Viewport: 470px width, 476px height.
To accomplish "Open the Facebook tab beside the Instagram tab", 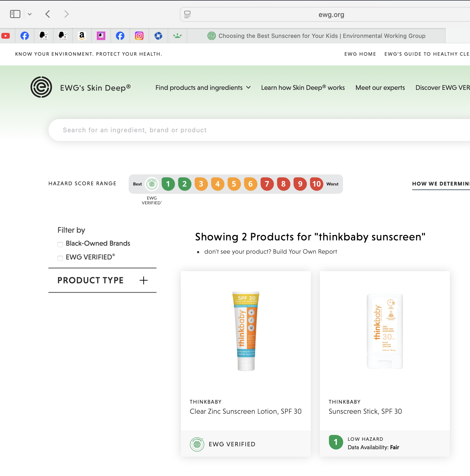I will [x=120, y=36].
